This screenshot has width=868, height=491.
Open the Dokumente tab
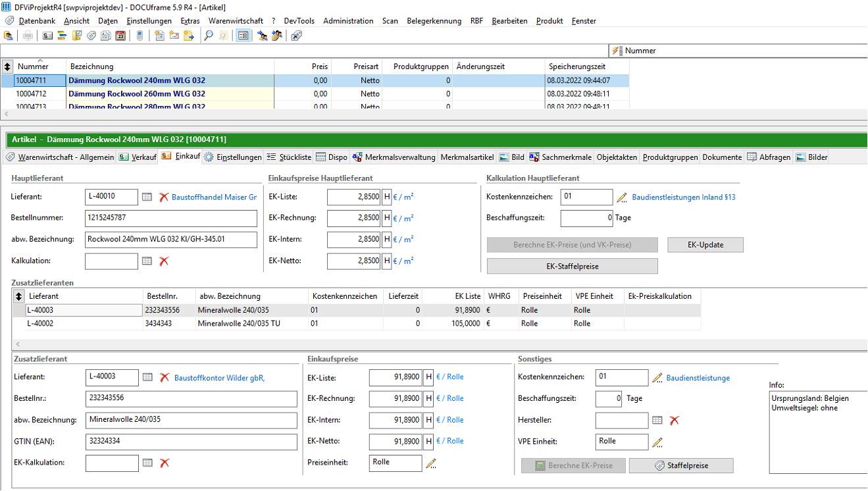[722, 157]
